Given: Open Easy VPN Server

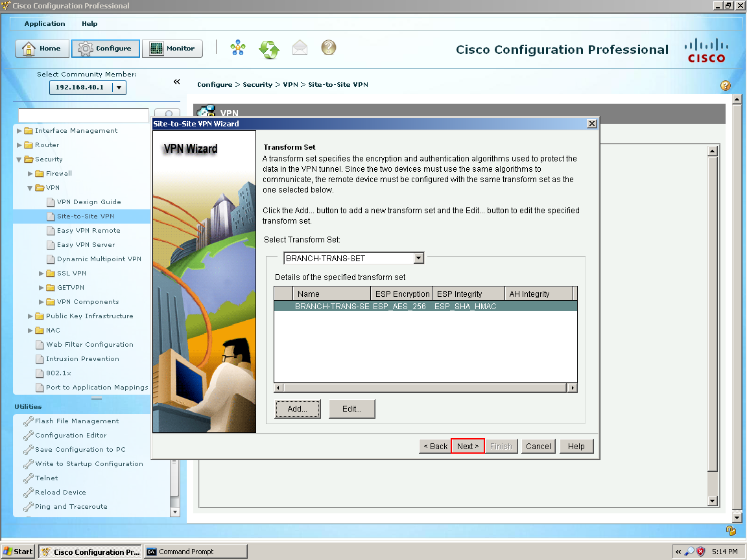Looking at the screenshot, I should coord(86,245).
